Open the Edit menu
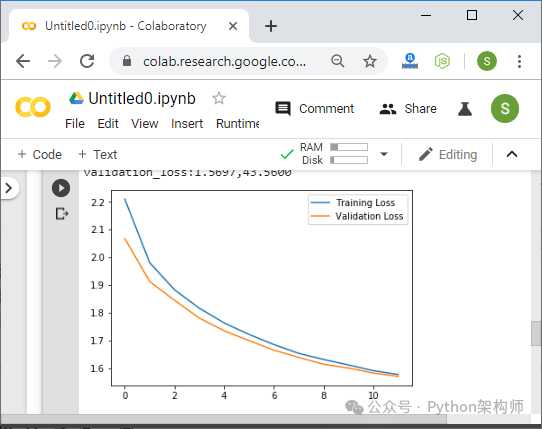The width and height of the screenshot is (542, 429). pos(108,123)
